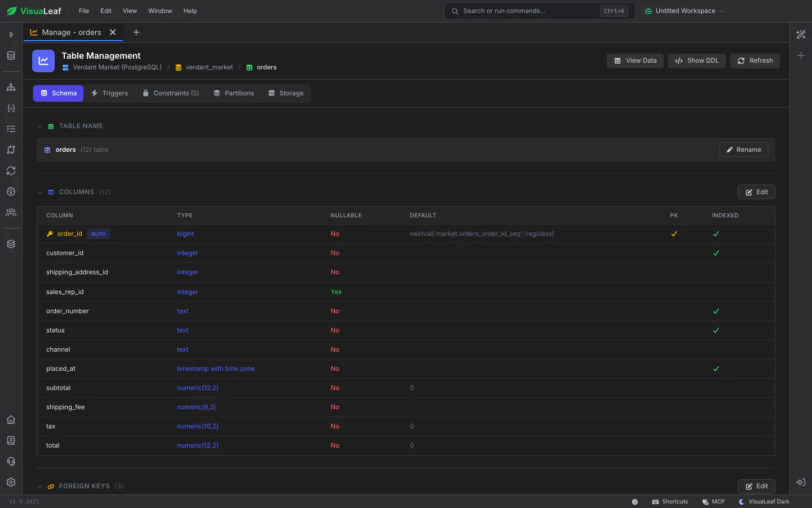Go to home icon in sidebar
812x508 pixels.
[11, 420]
